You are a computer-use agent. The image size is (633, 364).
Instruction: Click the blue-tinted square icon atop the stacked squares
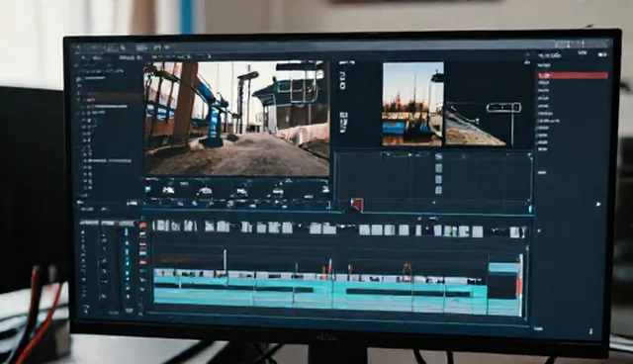pos(439,156)
